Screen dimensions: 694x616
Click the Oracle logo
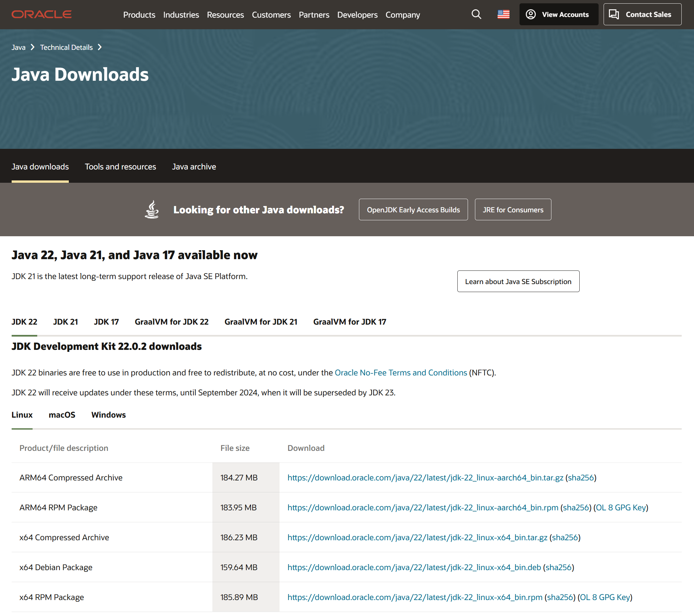pos(42,14)
